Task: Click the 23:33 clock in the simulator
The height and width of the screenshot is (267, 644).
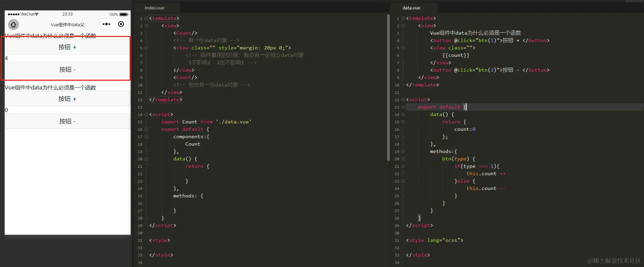Action: pos(67,14)
